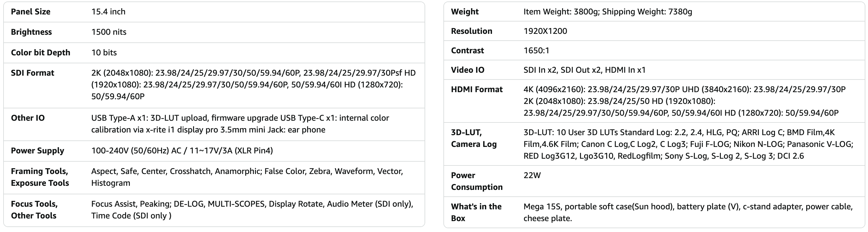Screen dimensions: 868x232
Task: Click the 1650:1 contrast value
Action: point(536,51)
